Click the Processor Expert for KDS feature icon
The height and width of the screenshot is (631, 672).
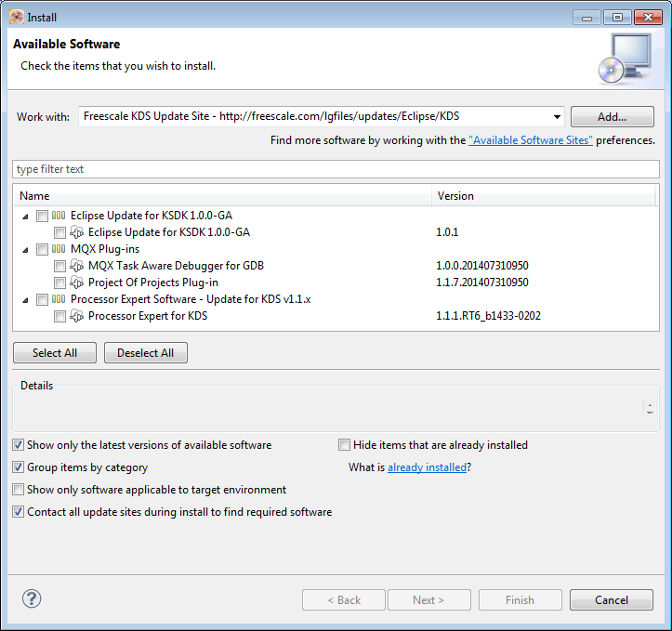pos(77,316)
